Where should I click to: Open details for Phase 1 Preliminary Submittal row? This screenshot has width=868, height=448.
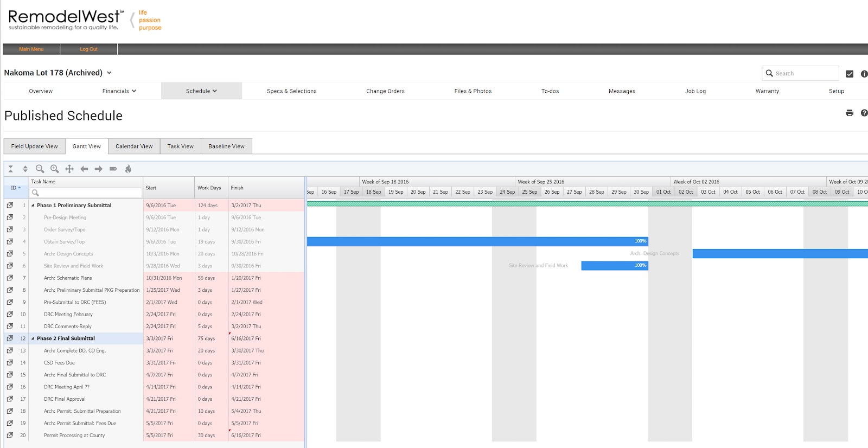pos(10,206)
